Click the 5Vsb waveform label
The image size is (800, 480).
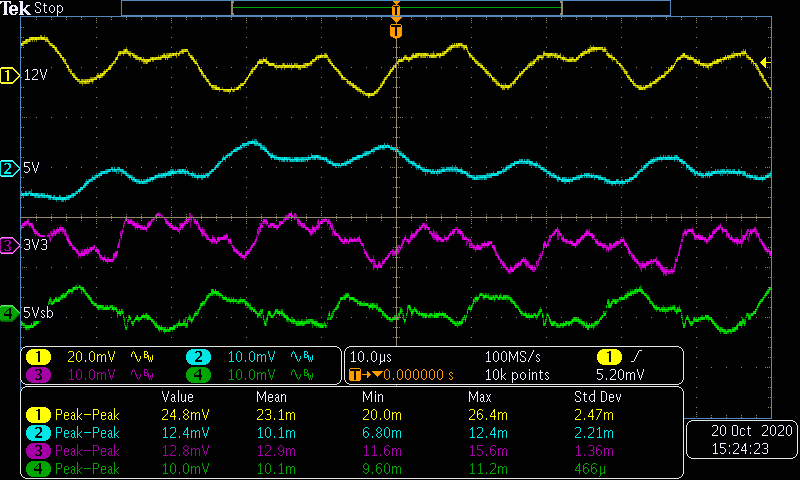[38, 313]
